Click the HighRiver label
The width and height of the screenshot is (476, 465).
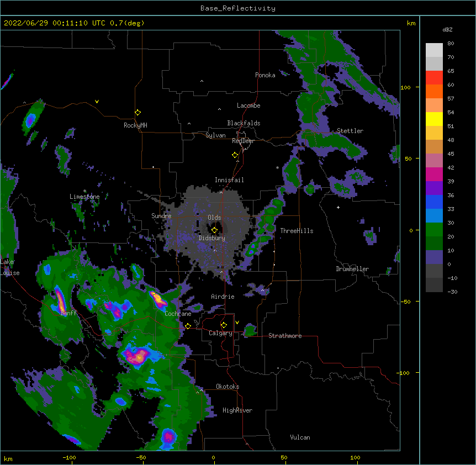pyautogui.click(x=237, y=410)
